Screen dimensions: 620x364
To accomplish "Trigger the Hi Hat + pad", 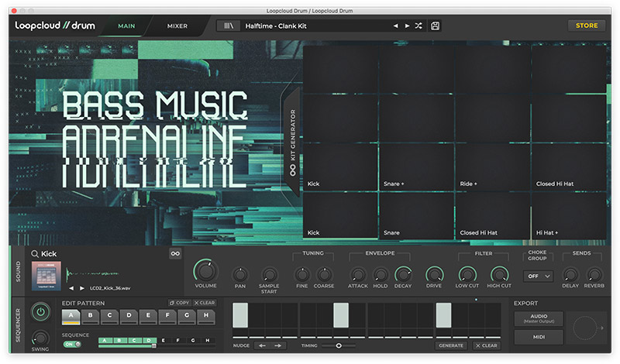I will click(x=569, y=216).
